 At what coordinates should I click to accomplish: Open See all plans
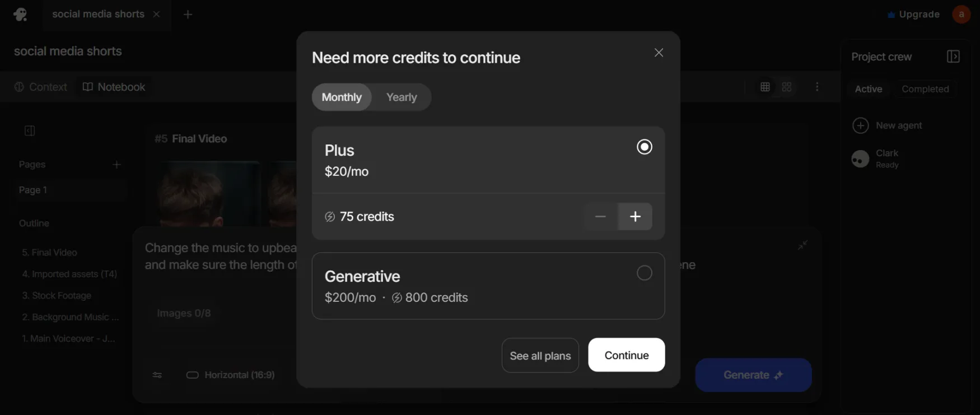540,356
